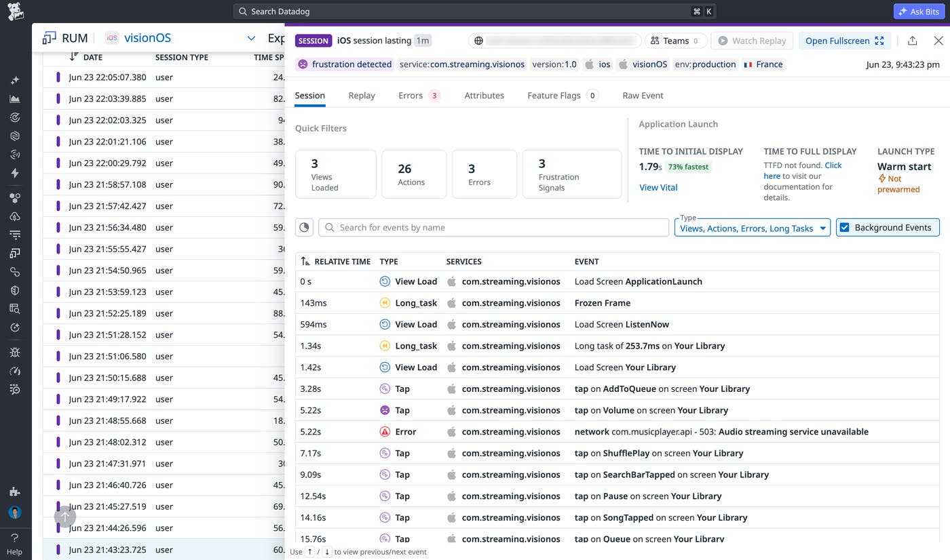
Task: Open the Raw Event tab
Action: 643,96
